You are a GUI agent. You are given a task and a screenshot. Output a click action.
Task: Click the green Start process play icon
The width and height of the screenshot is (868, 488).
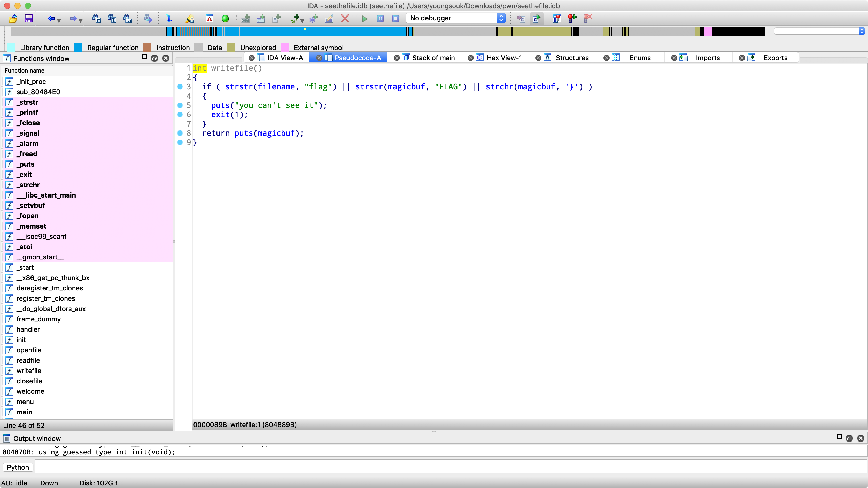tap(365, 19)
